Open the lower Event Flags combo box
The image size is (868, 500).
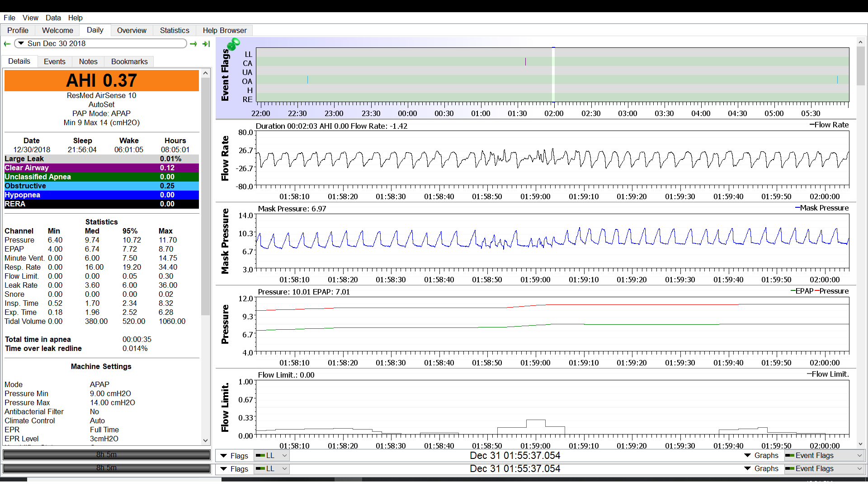(824, 468)
